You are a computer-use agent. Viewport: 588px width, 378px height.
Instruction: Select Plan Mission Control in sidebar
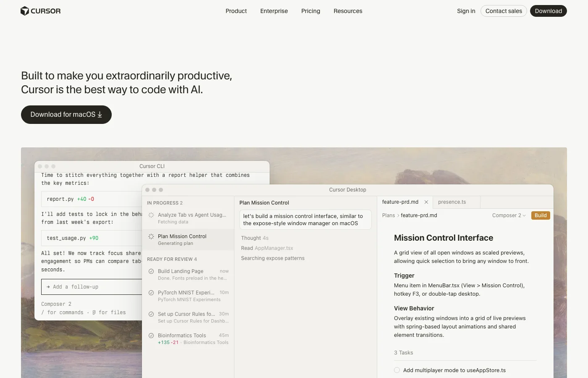[188, 239]
